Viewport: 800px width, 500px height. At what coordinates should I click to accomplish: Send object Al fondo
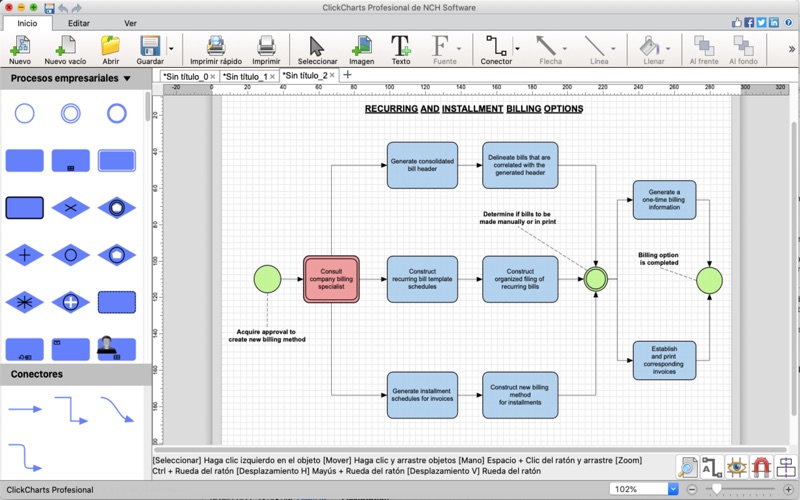[x=743, y=49]
